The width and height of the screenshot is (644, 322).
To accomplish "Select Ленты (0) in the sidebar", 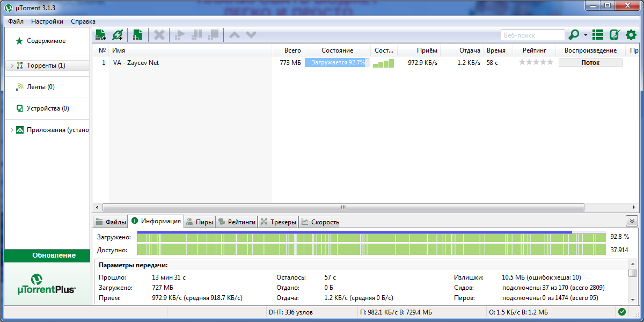I will [x=46, y=87].
